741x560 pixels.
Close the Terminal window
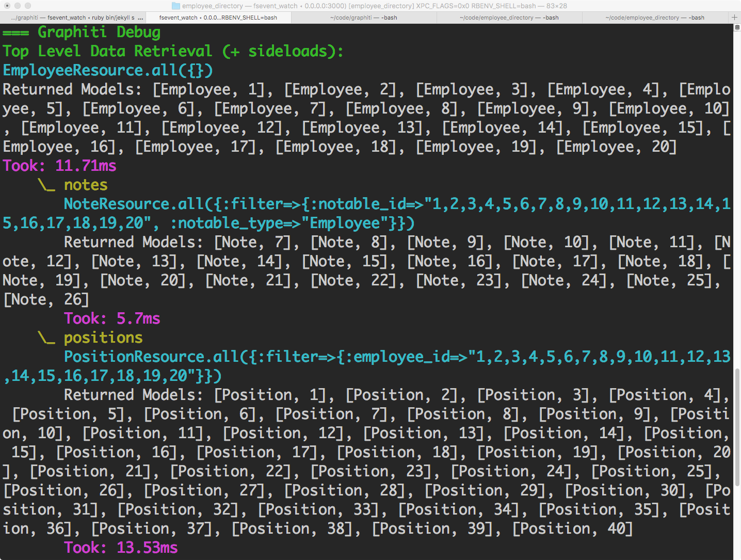pyautogui.click(x=7, y=6)
